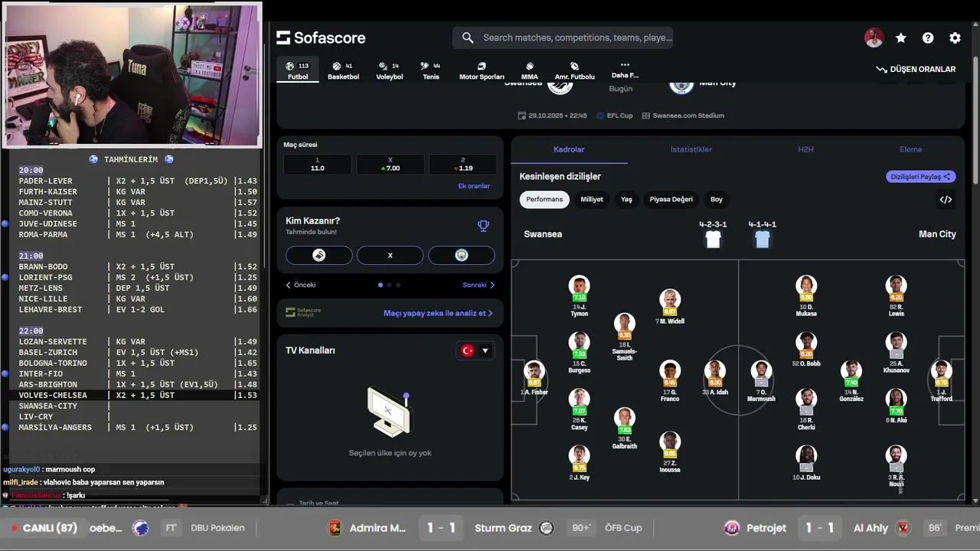Open player M. Widell avatar
The height and width of the screenshot is (551, 980).
670,299
